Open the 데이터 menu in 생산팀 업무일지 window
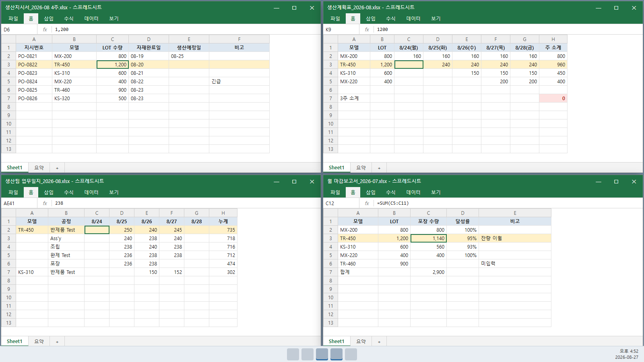 [x=91, y=192]
